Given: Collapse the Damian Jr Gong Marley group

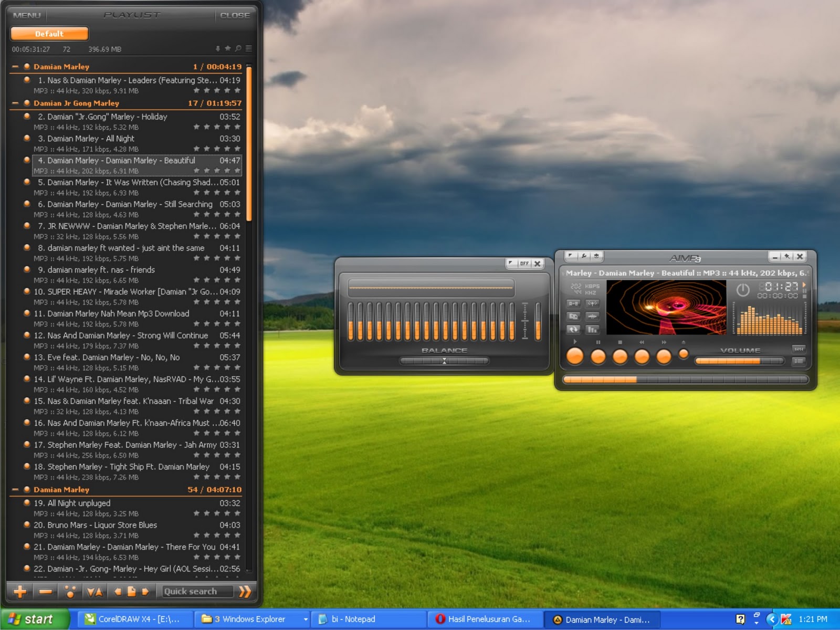Looking at the screenshot, I should [x=15, y=103].
